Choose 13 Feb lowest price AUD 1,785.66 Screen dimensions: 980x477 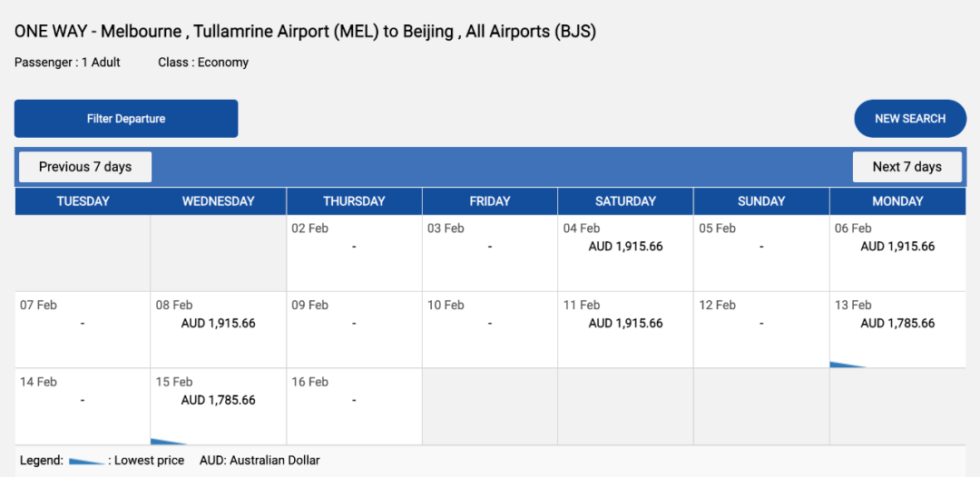pyautogui.click(x=897, y=324)
